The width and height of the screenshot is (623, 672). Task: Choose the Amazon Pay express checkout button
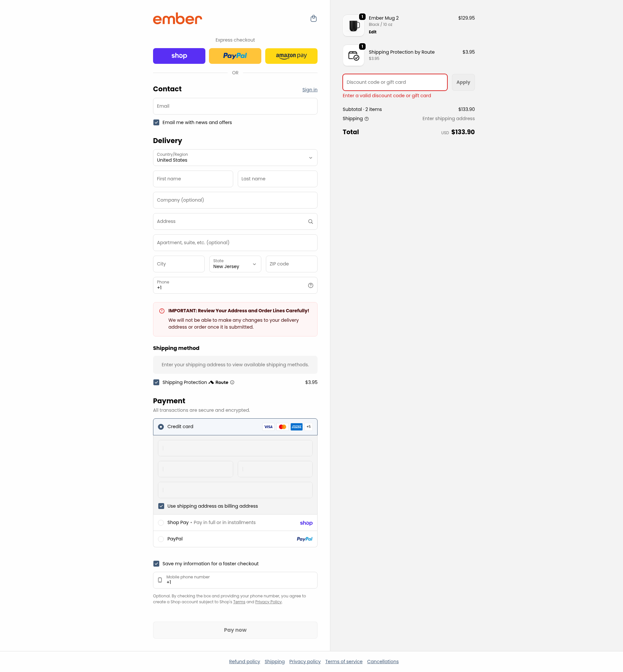pyautogui.click(x=291, y=56)
